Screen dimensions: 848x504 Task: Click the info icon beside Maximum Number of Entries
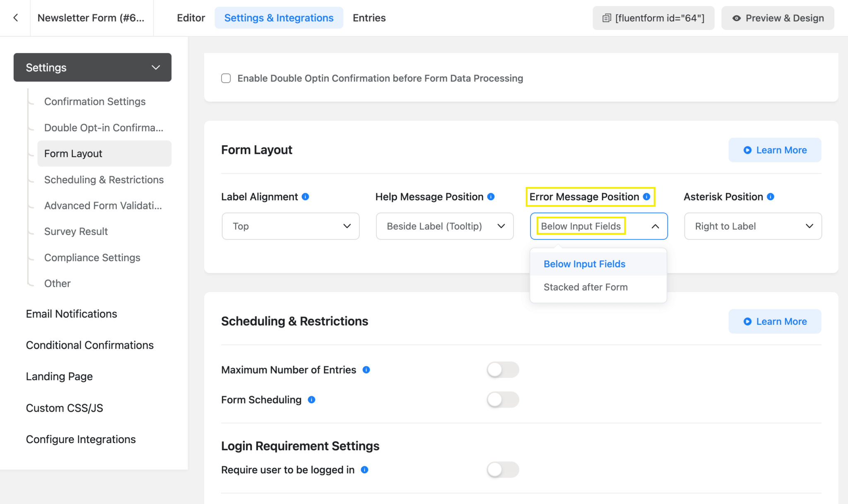(x=366, y=370)
